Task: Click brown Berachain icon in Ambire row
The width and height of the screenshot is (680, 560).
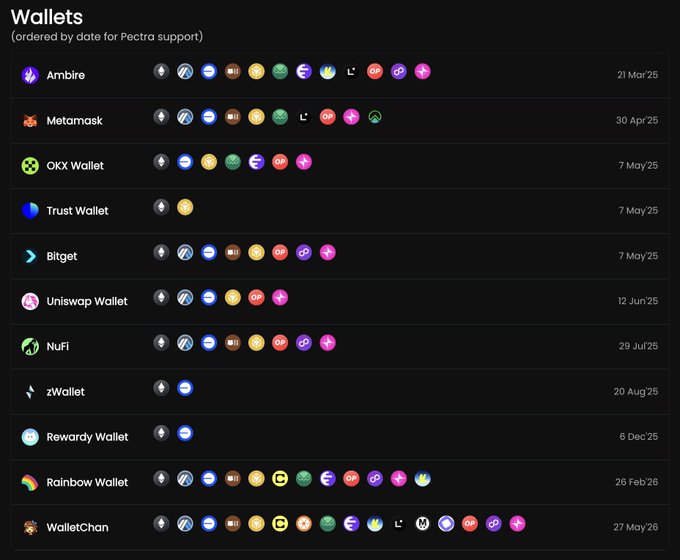Action: 233,71
